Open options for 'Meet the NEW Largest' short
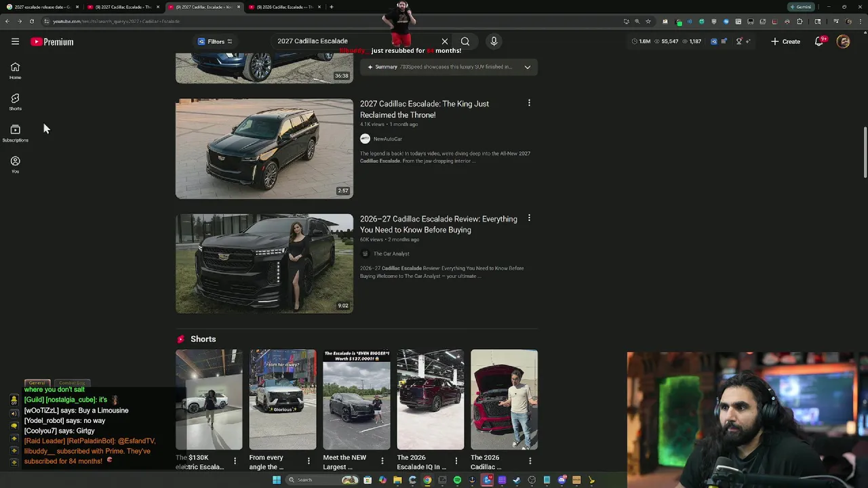868x488 pixels. coord(382,461)
